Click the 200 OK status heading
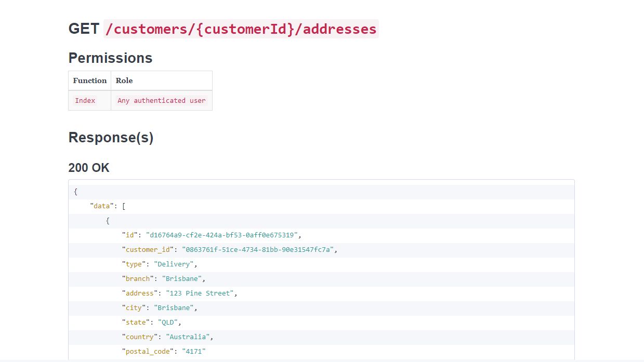The width and height of the screenshot is (644, 362). click(x=89, y=168)
